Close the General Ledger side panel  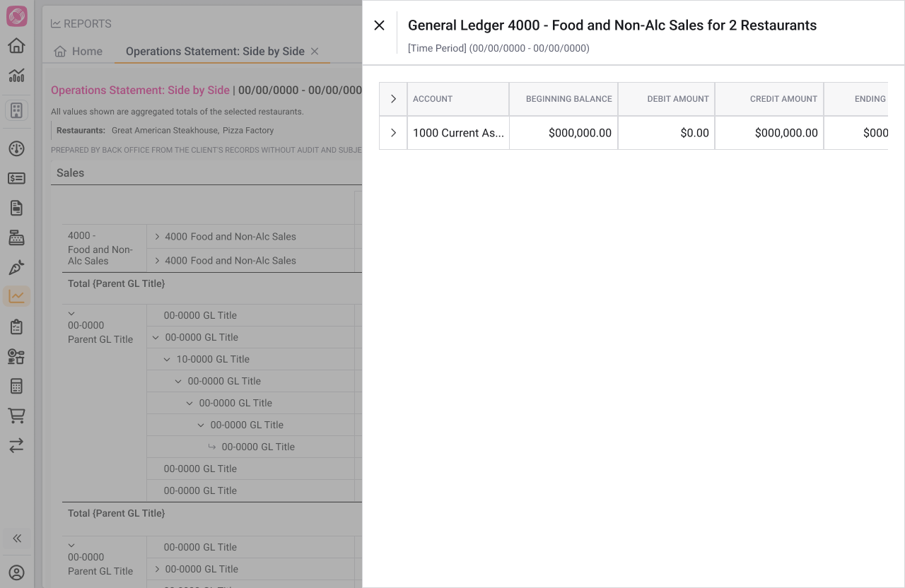380,25
